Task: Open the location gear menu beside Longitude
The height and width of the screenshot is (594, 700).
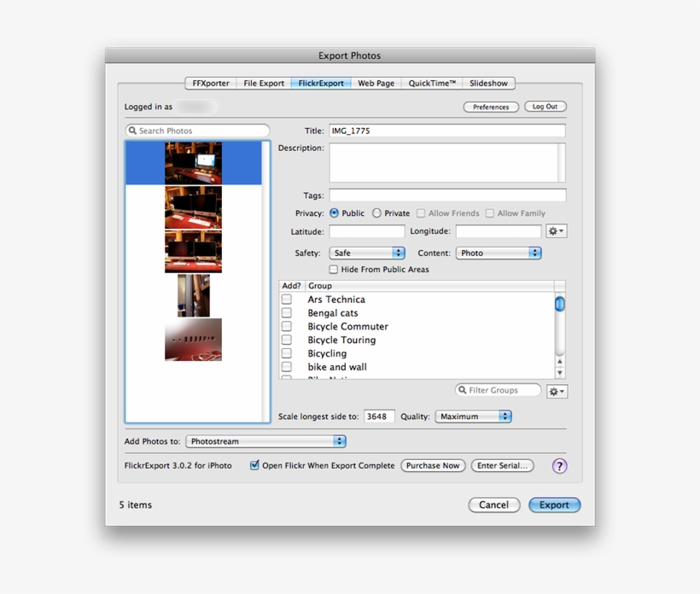Action: coord(557,231)
